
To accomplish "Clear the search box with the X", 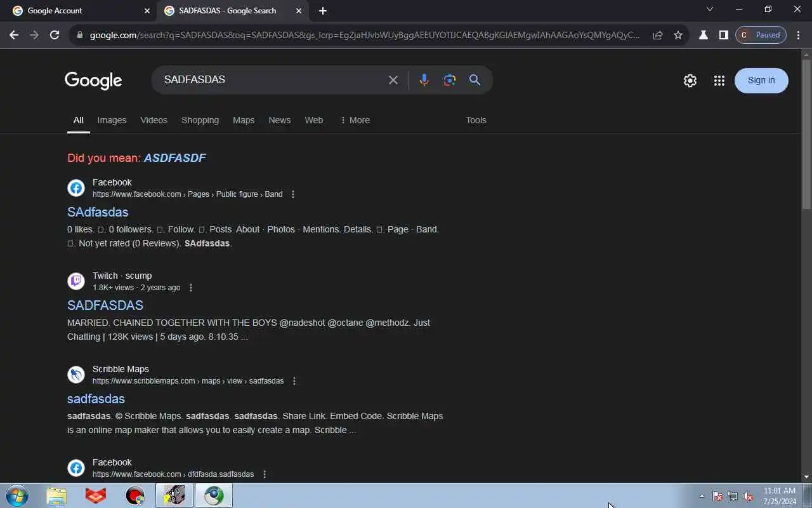I will click(x=393, y=80).
